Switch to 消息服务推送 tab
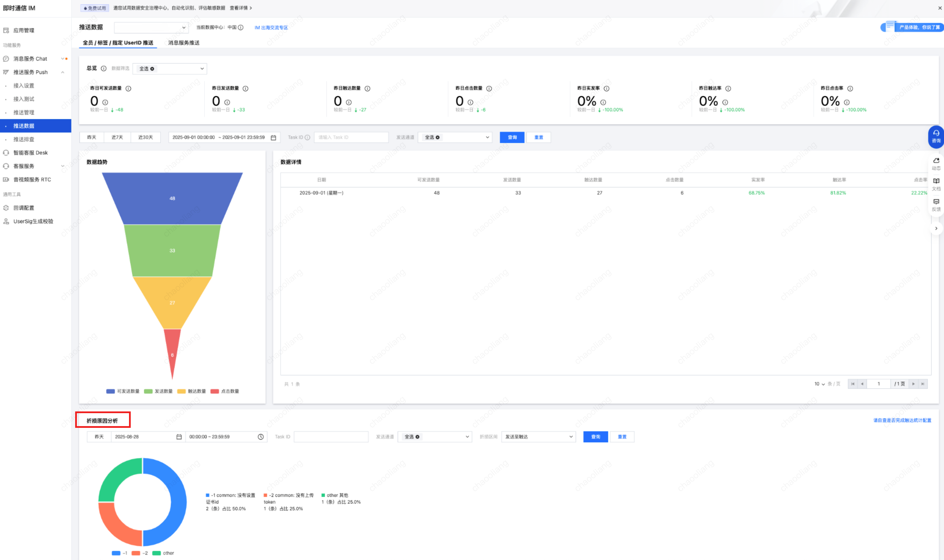 [183, 43]
